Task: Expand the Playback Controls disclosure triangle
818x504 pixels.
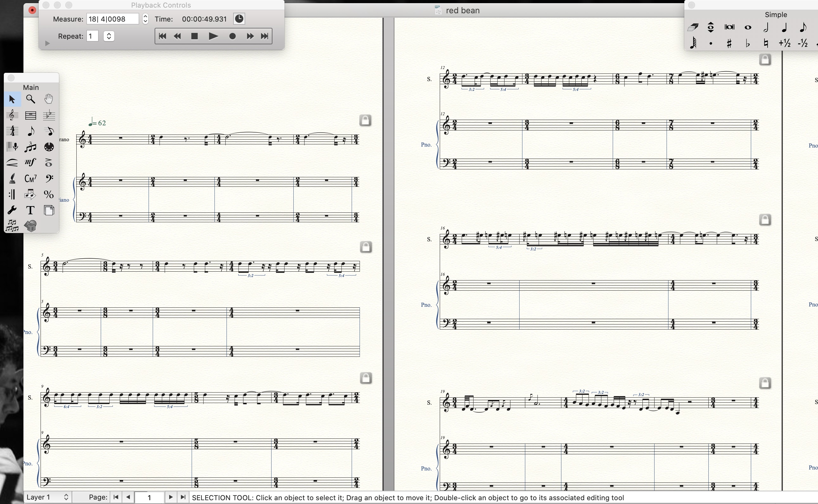Action: pyautogui.click(x=47, y=43)
